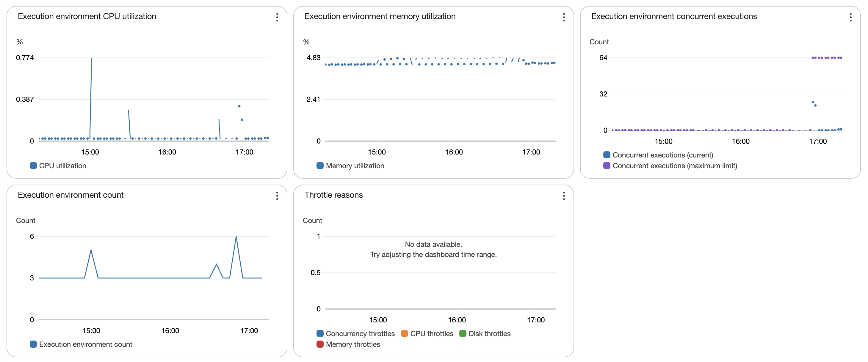
Task: Open CPU utilization widget options menu
Action: pos(277,17)
